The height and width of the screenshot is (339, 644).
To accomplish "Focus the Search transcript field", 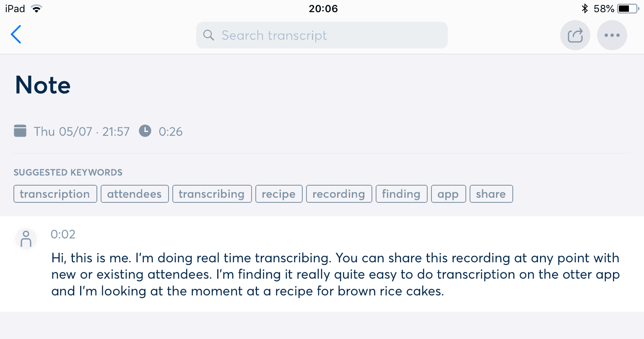I will 322,35.
